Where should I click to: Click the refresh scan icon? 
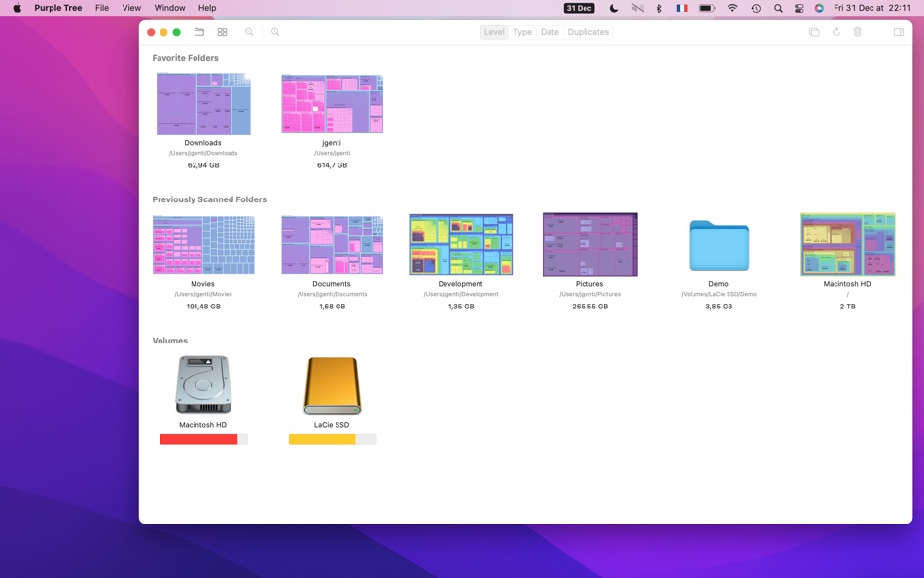[836, 32]
